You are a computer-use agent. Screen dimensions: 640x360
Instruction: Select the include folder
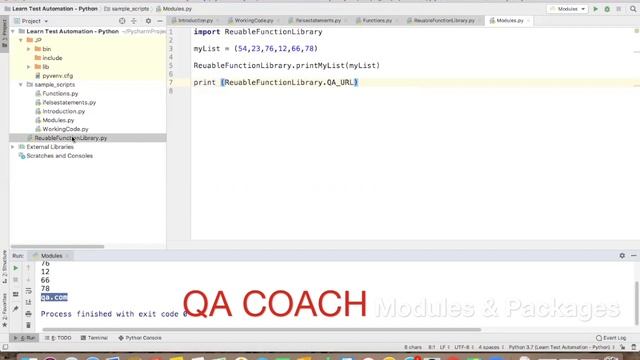(x=52, y=58)
